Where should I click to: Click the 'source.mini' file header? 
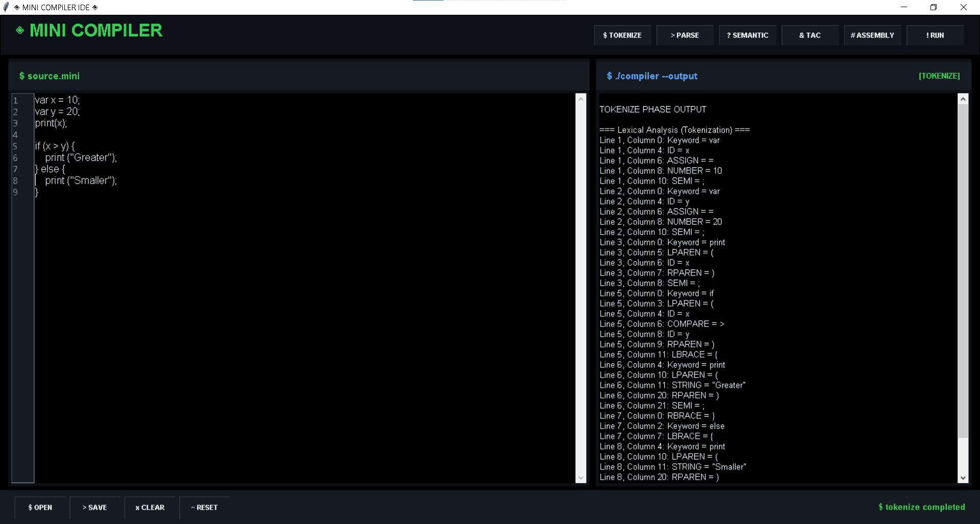(x=50, y=76)
